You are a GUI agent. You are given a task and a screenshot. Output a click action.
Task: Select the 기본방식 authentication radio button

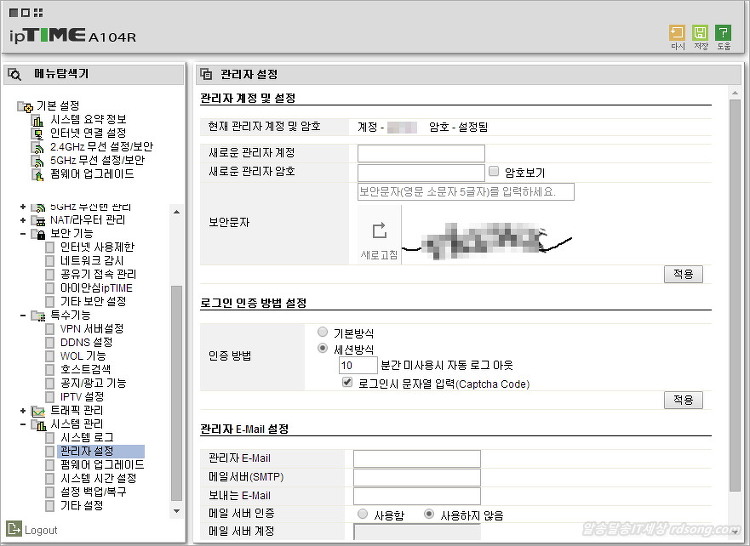point(322,332)
